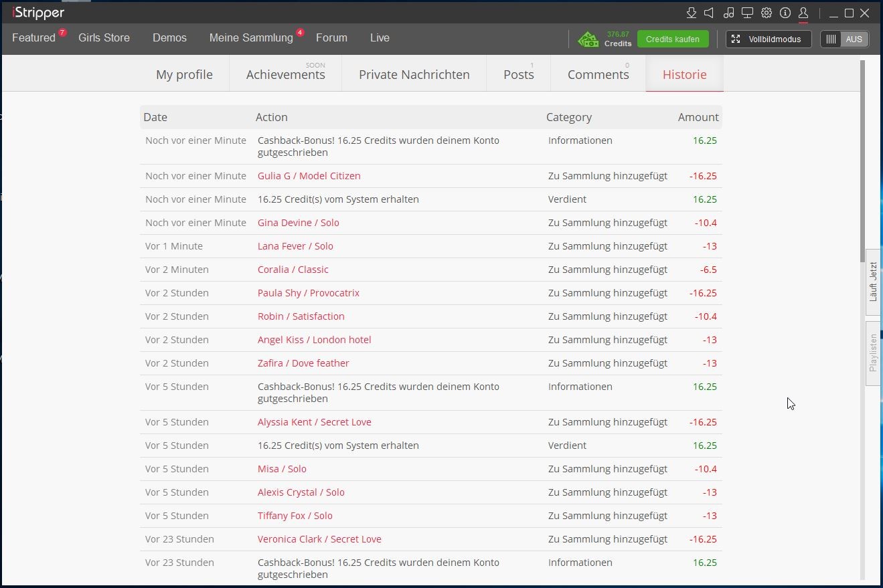Click the info circle icon
Screen dimensions: 883x588
(785, 13)
